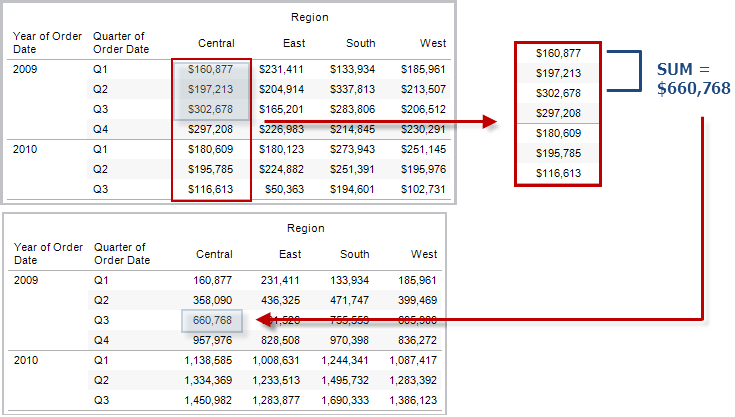735x417 pixels.
Task: Click the Region header above upper table
Action: coord(309,17)
